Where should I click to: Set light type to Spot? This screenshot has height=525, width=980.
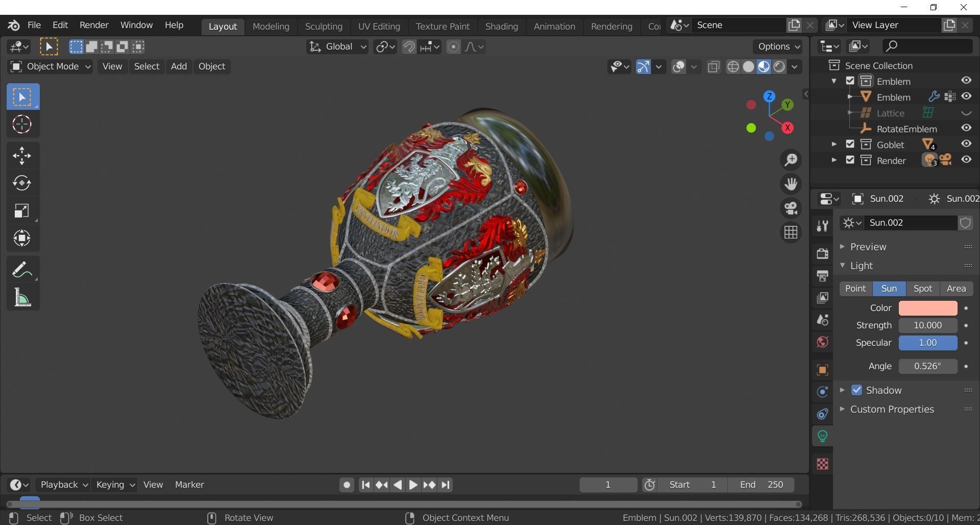922,289
